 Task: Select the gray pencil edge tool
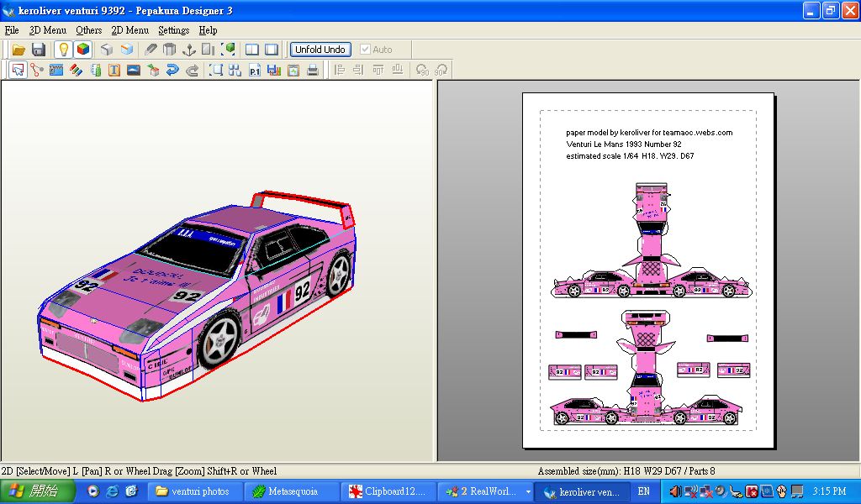pyautogui.click(x=151, y=50)
